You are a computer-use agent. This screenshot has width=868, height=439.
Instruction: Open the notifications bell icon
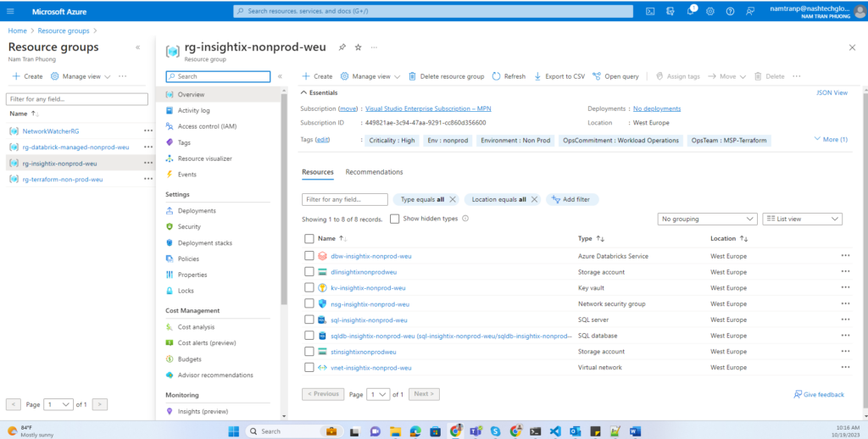[690, 12]
